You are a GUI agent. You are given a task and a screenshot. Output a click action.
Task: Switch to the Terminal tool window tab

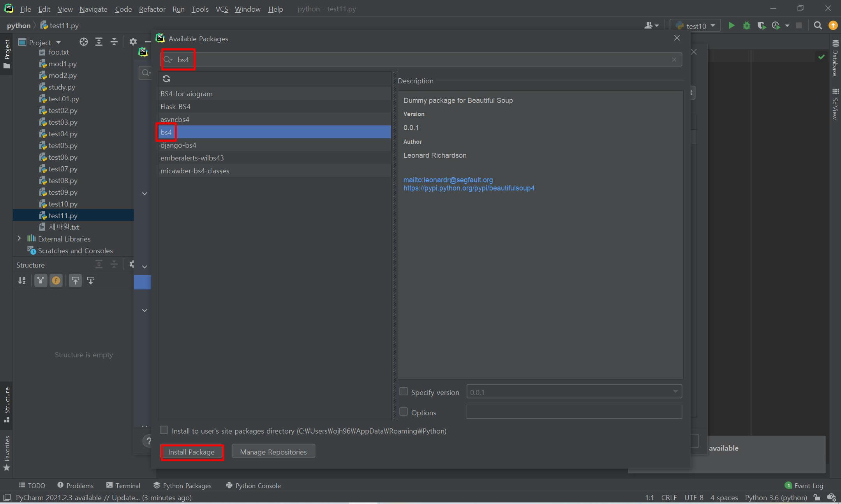(x=123, y=485)
